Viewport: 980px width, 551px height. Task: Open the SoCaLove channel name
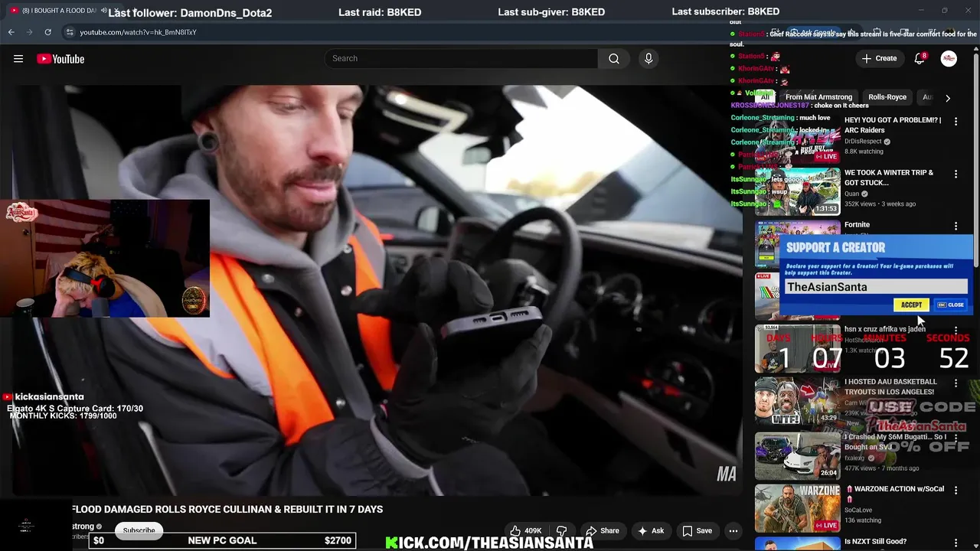858,510
